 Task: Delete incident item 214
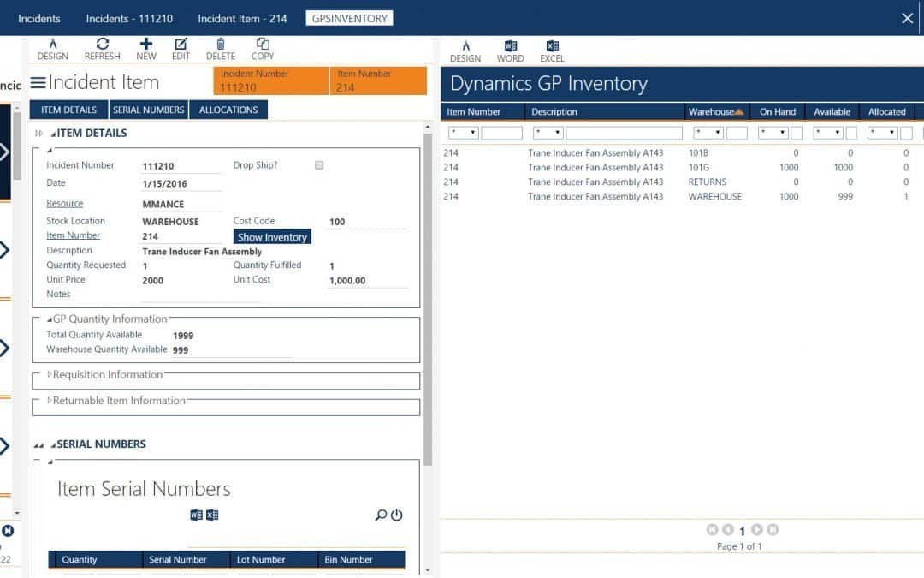pyautogui.click(x=220, y=48)
